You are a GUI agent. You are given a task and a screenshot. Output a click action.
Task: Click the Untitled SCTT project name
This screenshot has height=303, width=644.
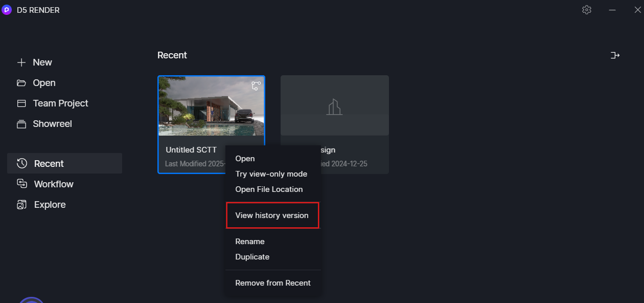click(191, 150)
